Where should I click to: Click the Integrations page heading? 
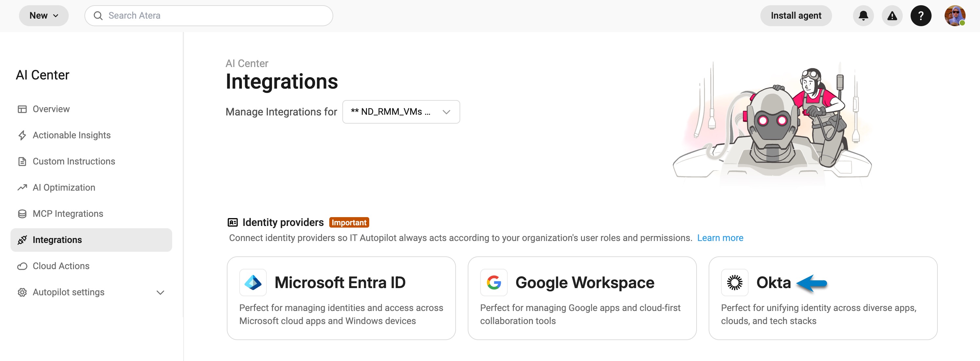point(282,82)
